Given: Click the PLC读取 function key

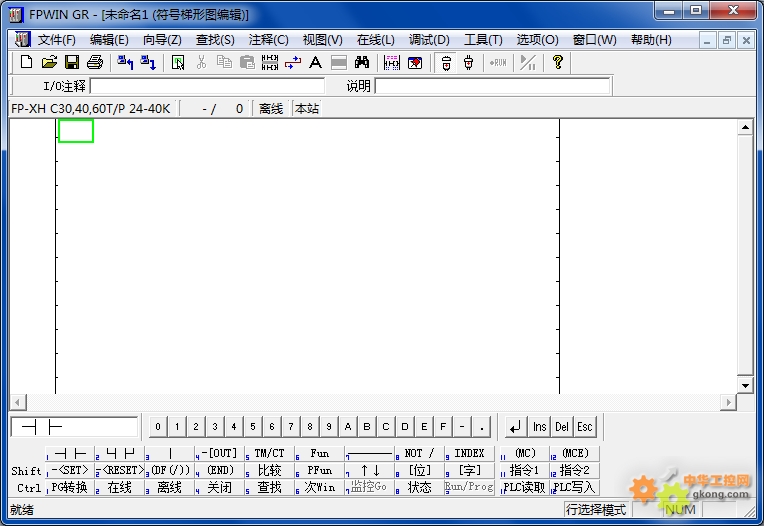Looking at the screenshot, I should [525, 488].
